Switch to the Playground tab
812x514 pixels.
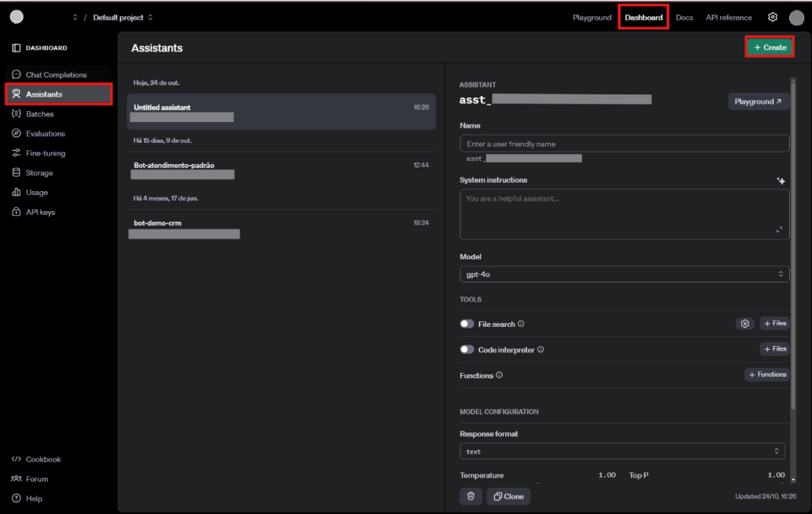592,17
